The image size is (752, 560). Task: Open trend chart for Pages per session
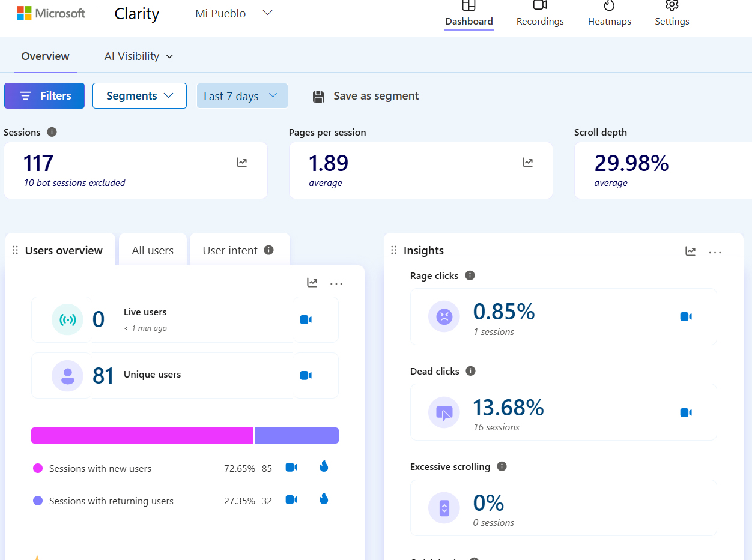click(528, 162)
